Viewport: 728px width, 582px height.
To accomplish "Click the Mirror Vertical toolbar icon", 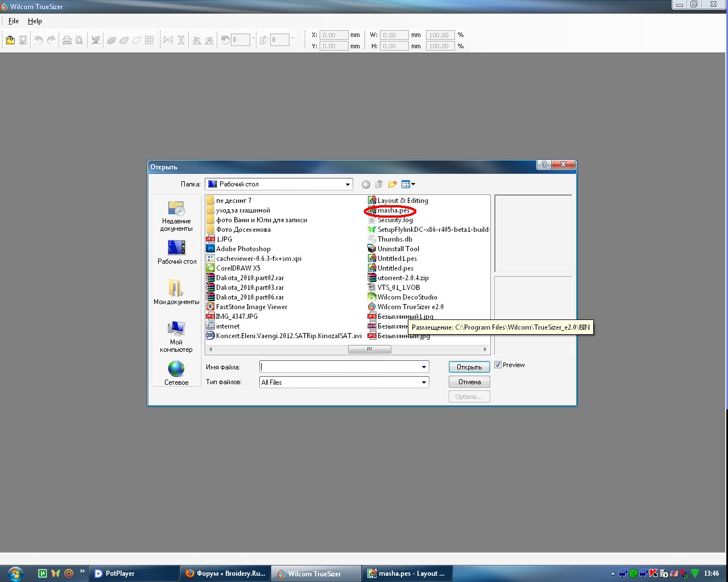I will (x=181, y=40).
